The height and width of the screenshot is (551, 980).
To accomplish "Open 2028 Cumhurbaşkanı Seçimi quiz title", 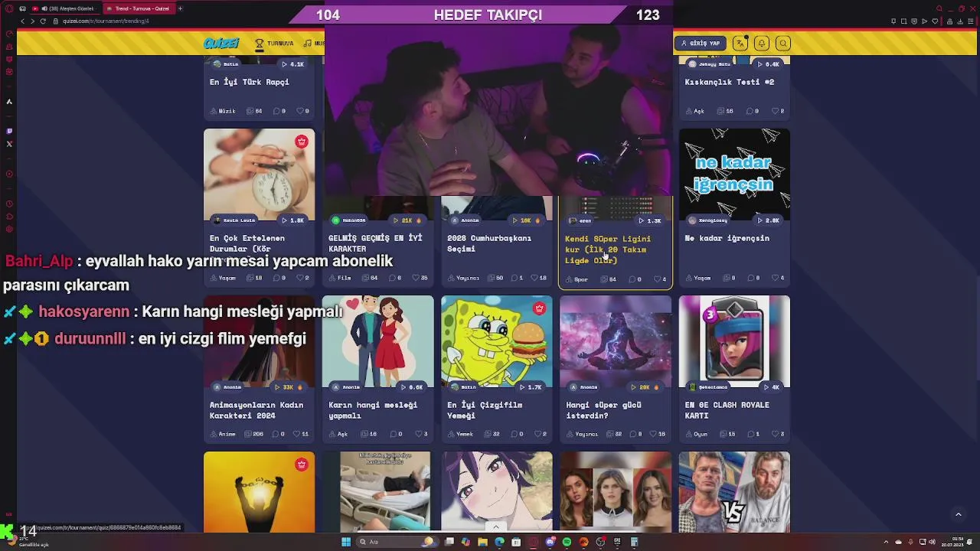I will (489, 243).
